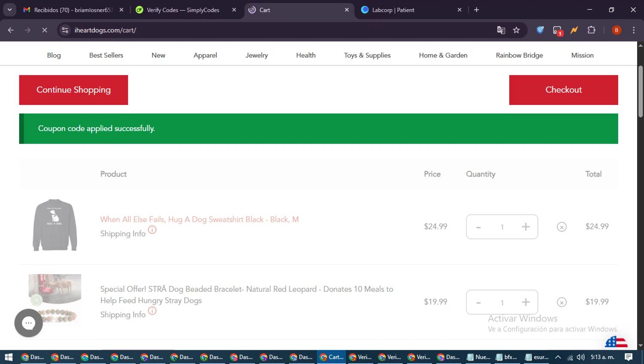Viewport: 644px width, 364px height.
Task: Click the address bar URL
Action: point(105,30)
